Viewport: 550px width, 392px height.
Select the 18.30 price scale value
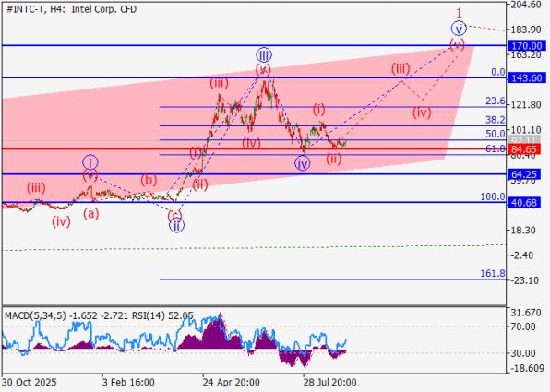(524, 231)
